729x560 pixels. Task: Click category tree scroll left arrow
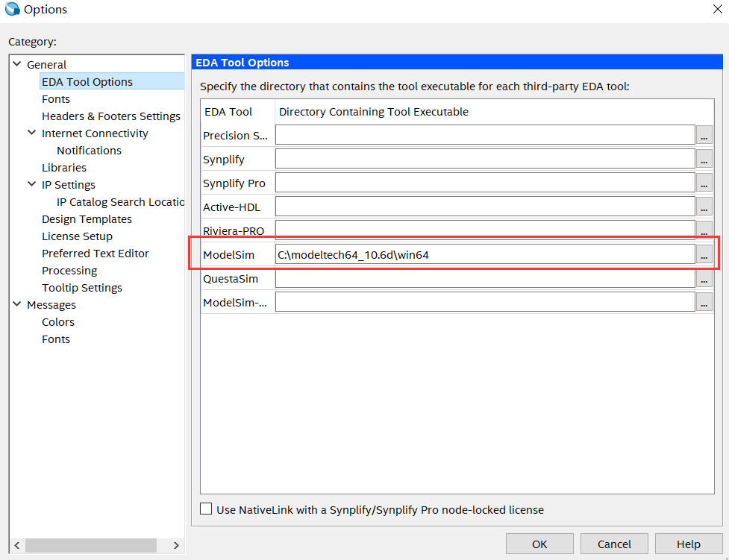16,545
